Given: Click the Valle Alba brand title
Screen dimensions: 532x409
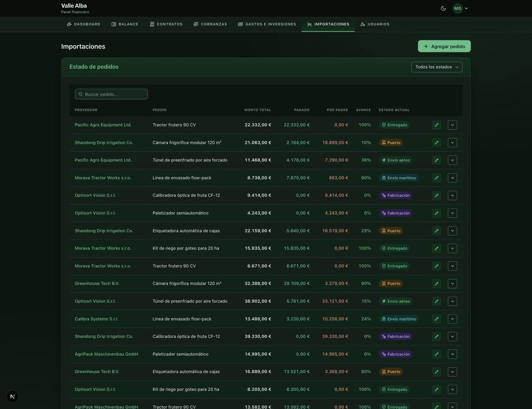Looking at the screenshot, I should coord(74,6).
